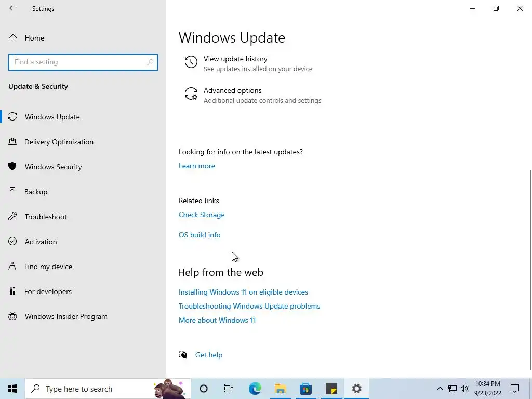Image resolution: width=532 pixels, height=399 pixels.
Task: Select Windows Update in the sidebar
Action: coord(83,117)
